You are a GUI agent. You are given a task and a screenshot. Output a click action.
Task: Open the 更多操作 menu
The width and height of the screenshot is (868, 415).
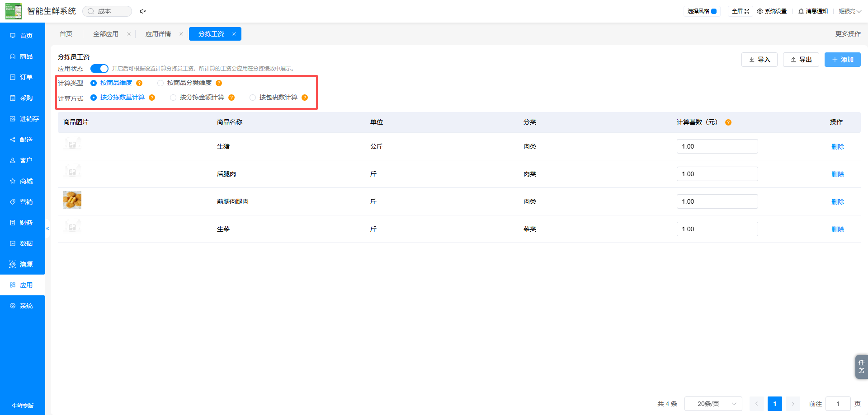(x=848, y=34)
